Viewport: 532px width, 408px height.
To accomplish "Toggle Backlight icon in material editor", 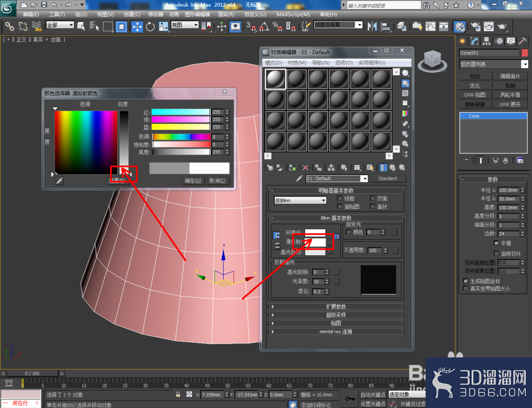I will point(405,83).
